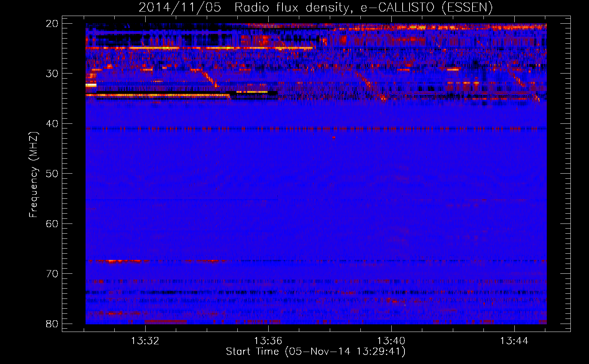Image resolution: width=589 pixels, height=364 pixels.
Task: Click the Start Time axis label at the bottom
Action: [x=316, y=352]
